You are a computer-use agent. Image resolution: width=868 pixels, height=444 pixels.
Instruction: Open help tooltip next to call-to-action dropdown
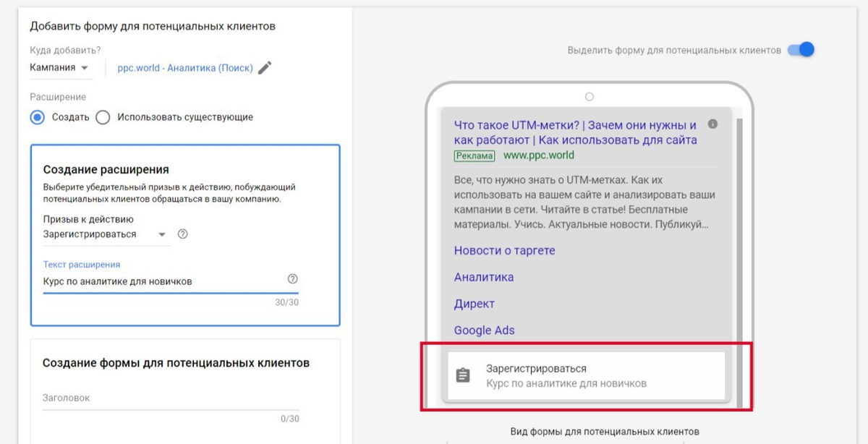pyautogui.click(x=181, y=234)
